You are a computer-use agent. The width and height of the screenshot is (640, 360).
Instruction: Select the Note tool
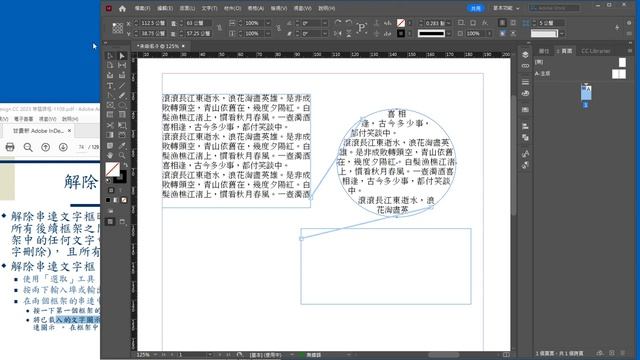tap(110, 145)
